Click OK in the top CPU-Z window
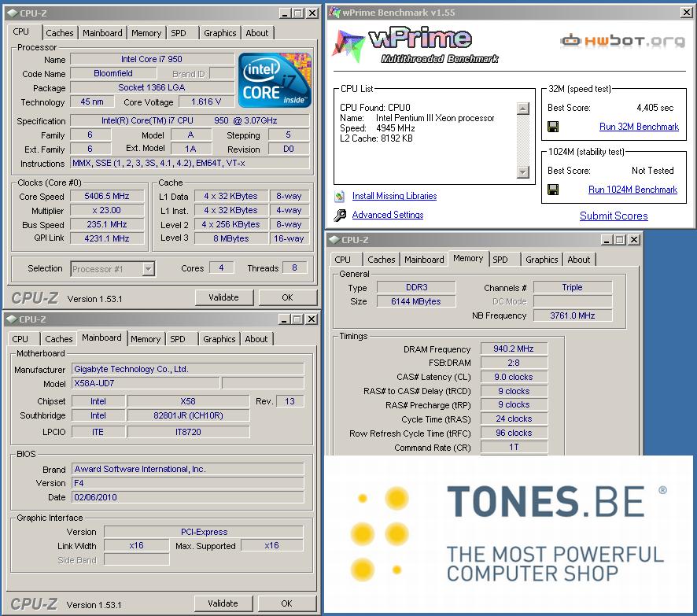The image size is (697, 616). (x=288, y=297)
